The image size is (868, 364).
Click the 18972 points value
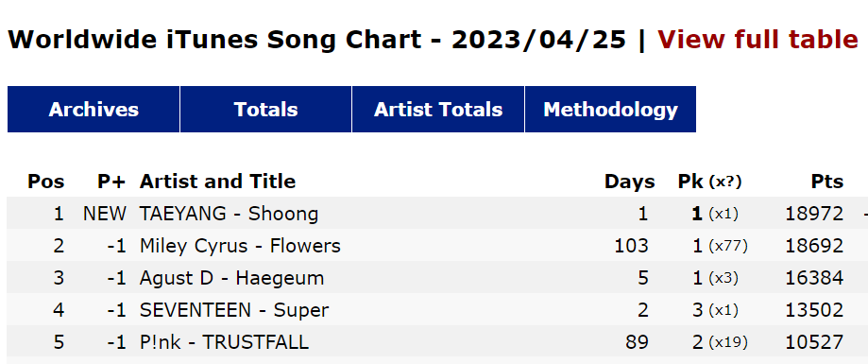[814, 214]
